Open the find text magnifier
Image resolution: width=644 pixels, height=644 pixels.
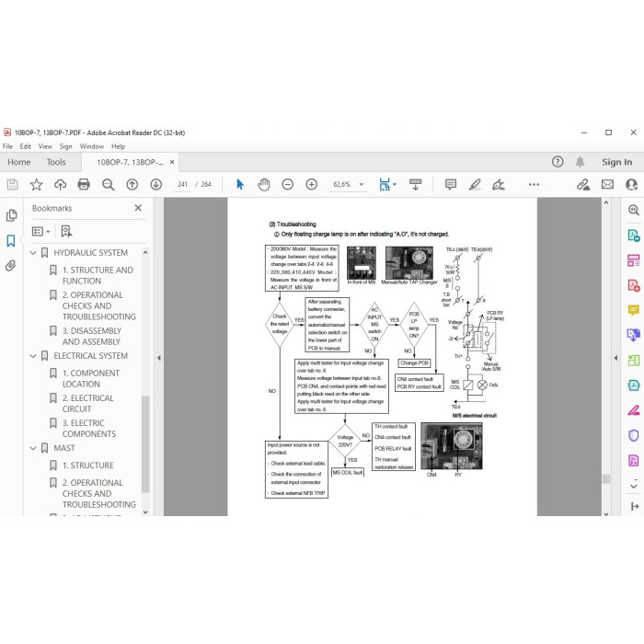(108, 184)
